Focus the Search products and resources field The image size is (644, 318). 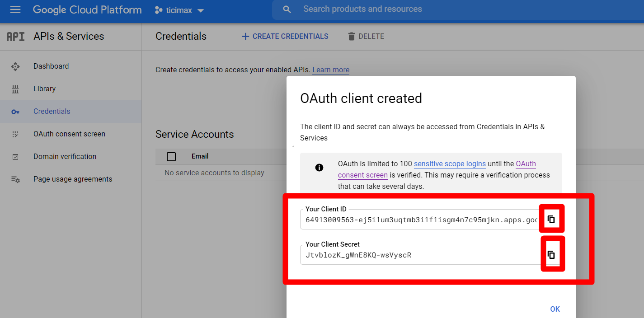pos(458,9)
